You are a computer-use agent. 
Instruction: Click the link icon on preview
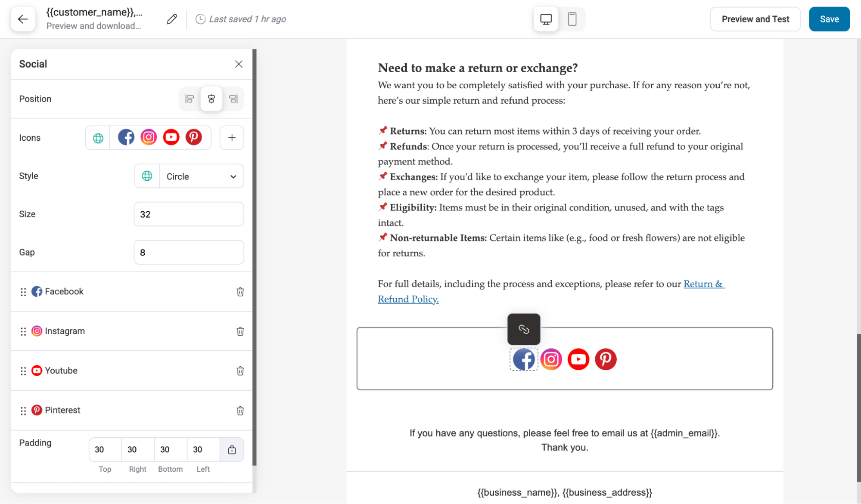click(x=524, y=329)
